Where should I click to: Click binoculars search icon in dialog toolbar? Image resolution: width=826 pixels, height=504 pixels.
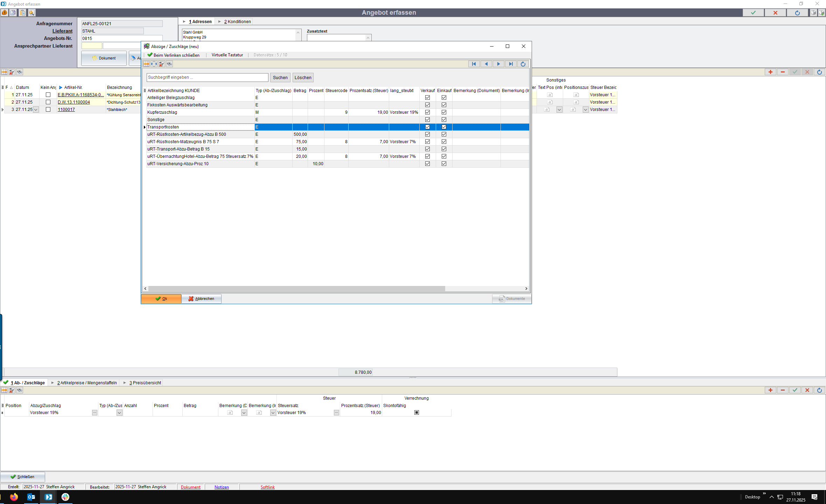[x=169, y=64]
